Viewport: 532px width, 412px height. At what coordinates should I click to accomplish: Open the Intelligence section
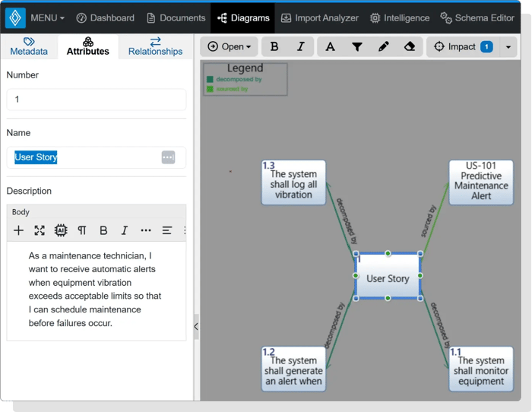click(x=400, y=18)
